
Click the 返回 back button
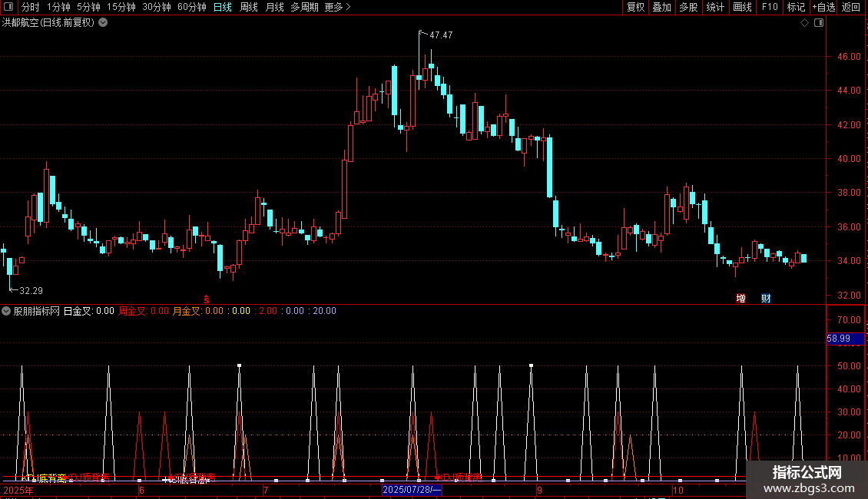click(851, 7)
